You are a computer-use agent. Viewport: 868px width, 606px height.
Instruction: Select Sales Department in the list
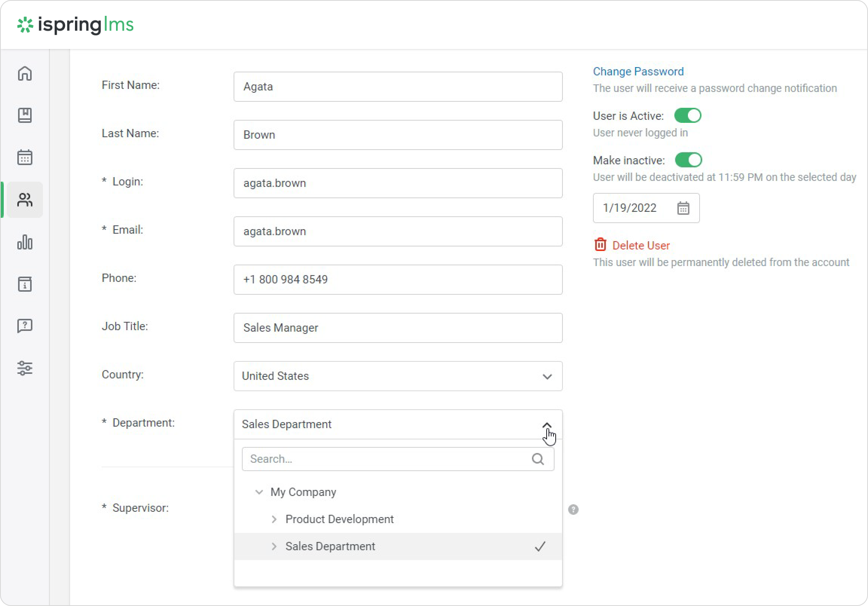(330, 546)
